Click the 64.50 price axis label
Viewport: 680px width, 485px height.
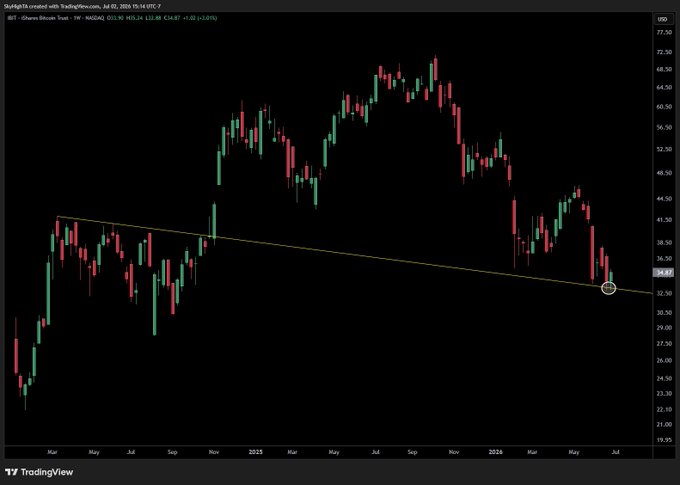(664, 88)
